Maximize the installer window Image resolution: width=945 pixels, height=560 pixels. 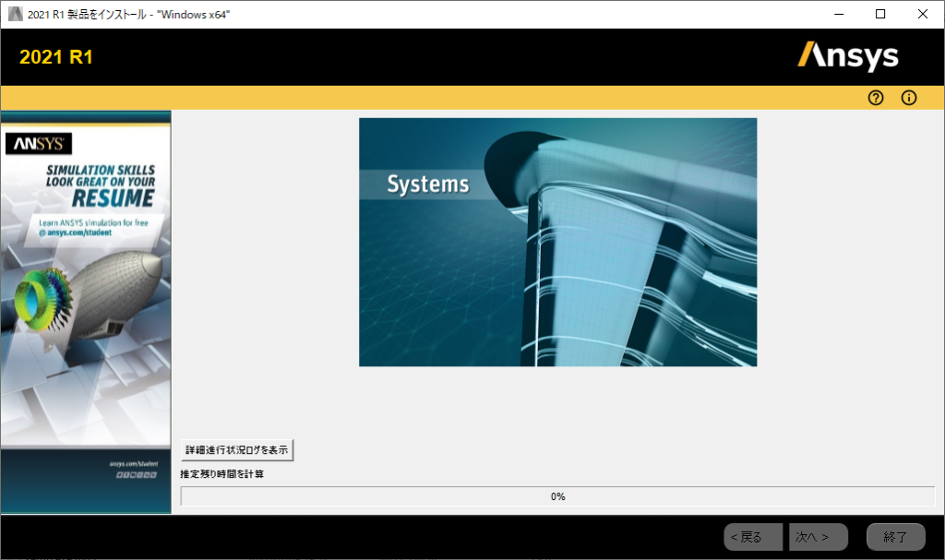[x=880, y=14]
